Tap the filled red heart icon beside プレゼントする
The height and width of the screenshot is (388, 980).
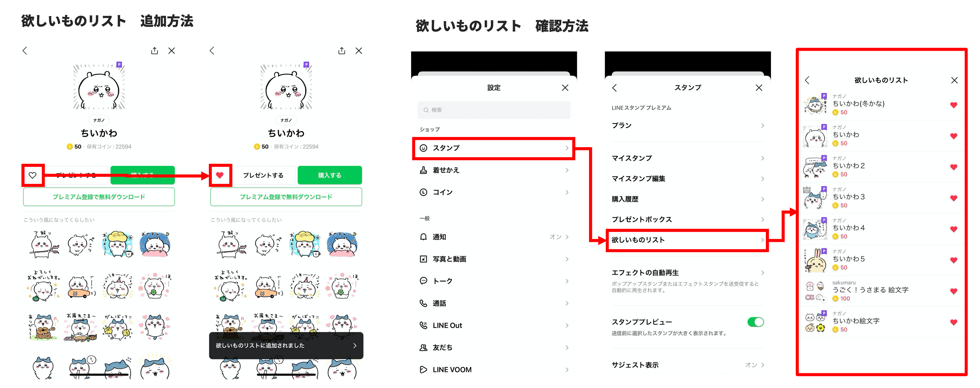coord(220,175)
